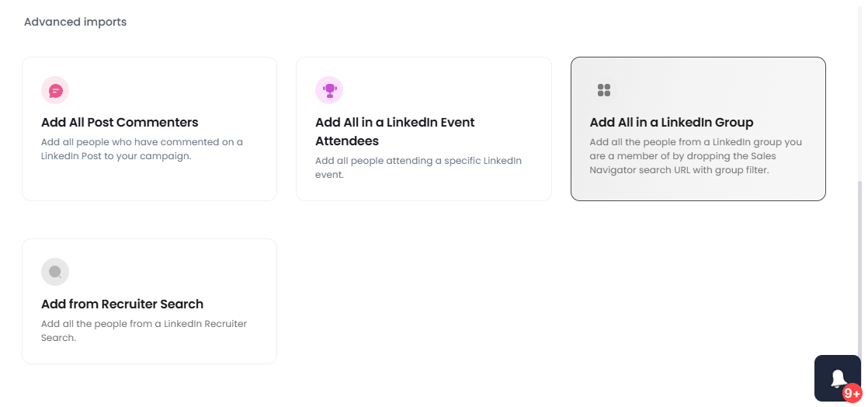This screenshot has width=868, height=407.
Task: Open notifications via the bell icon
Action: click(x=838, y=377)
